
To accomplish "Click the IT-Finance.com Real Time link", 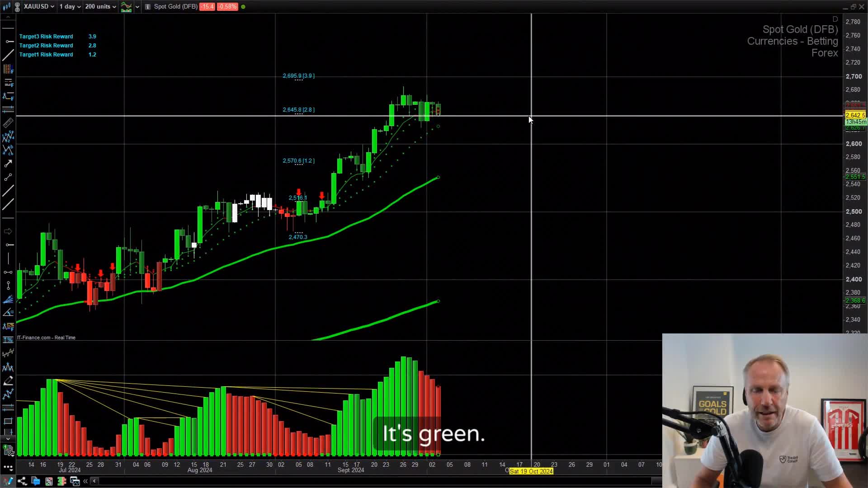I will 46,338.
